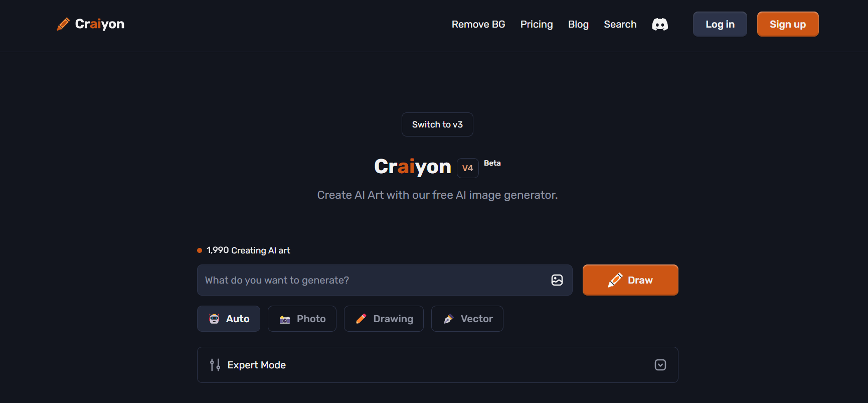Screen dimensions: 868x403
Task: Click the Craiyon wordmark in header
Action: (100, 24)
